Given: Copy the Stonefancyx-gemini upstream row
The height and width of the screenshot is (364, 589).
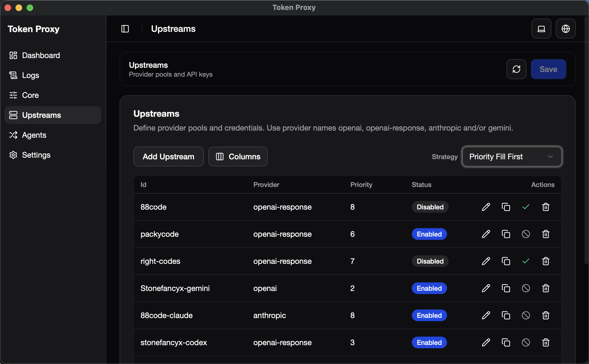Looking at the screenshot, I should [506, 288].
